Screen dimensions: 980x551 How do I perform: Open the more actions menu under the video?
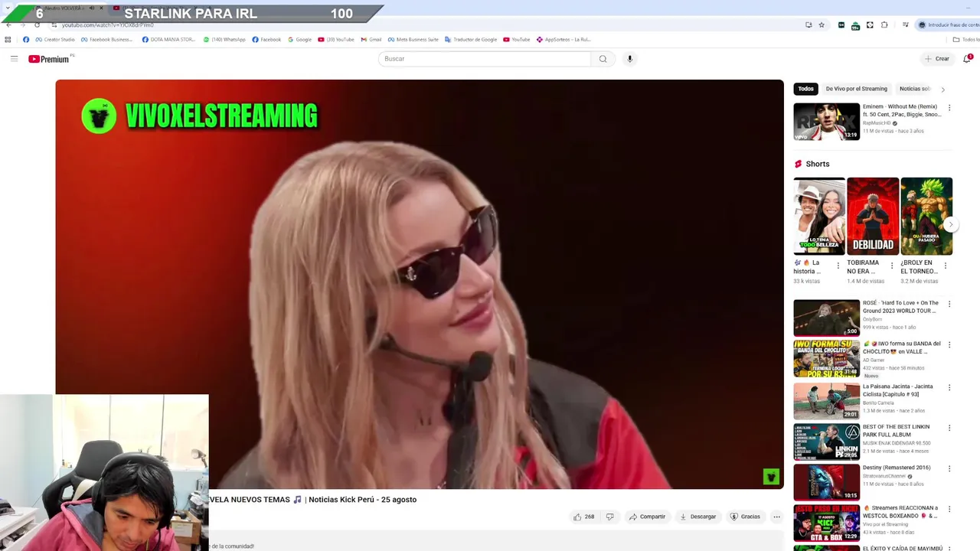click(776, 517)
